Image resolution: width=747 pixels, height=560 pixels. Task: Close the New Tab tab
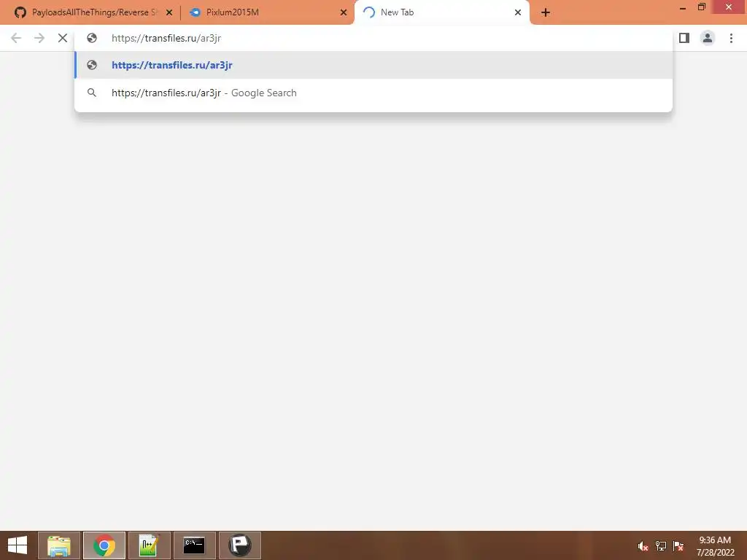(518, 12)
